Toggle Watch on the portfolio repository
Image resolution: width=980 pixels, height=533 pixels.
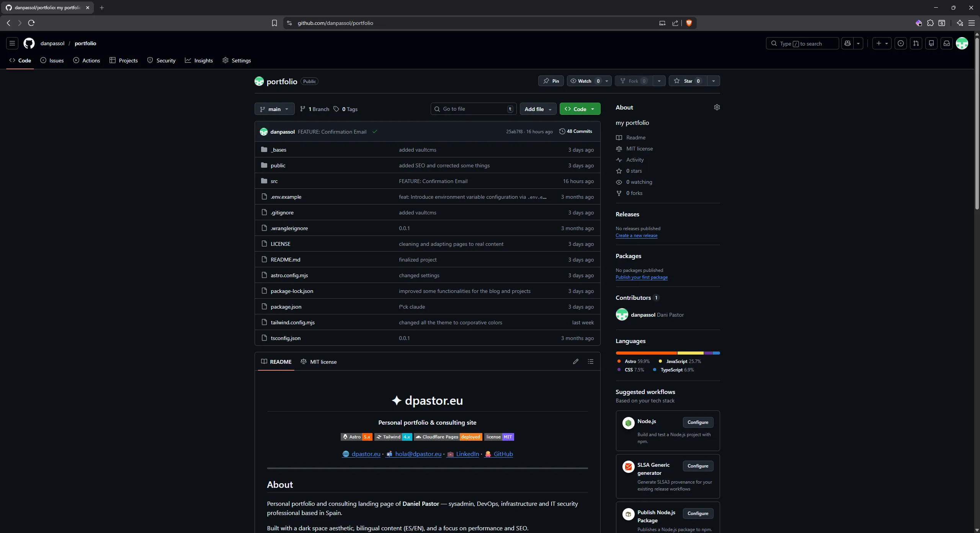pyautogui.click(x=585, y=81)
